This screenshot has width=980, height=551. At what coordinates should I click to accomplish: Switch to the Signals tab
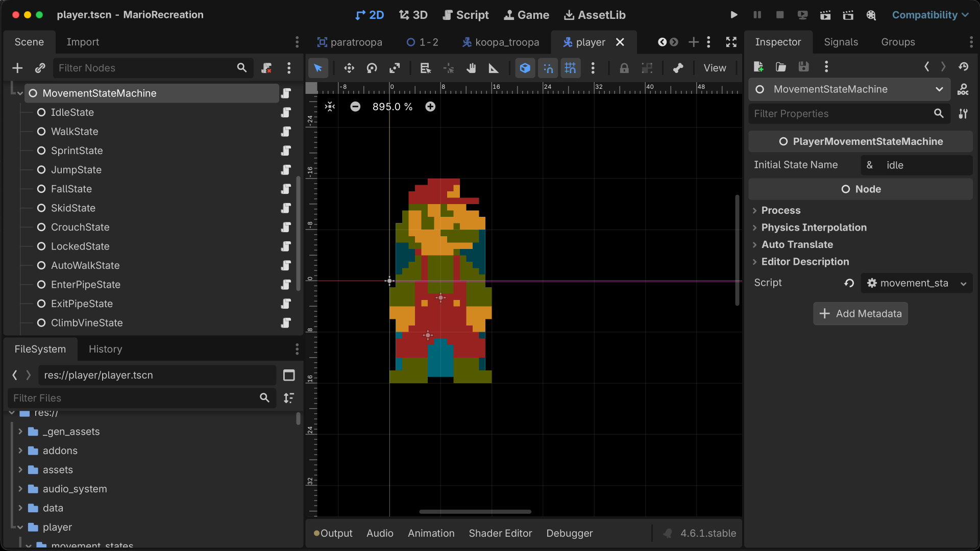[841, 42]
